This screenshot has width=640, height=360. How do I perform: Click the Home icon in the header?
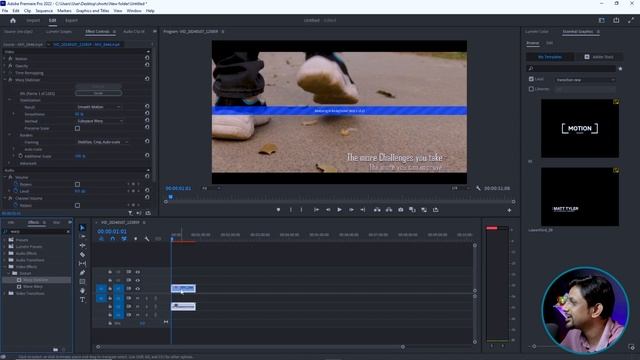tap(13, 20)
